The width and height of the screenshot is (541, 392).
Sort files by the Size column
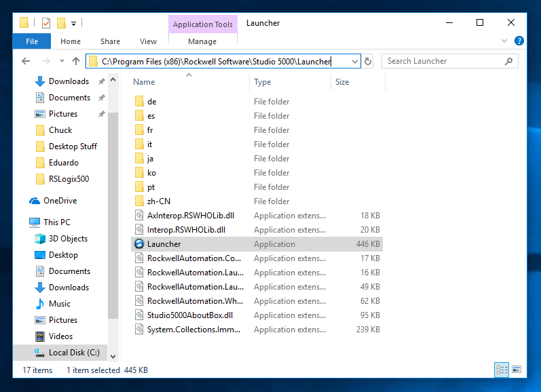pyautogui.click(x=342, y=82)
